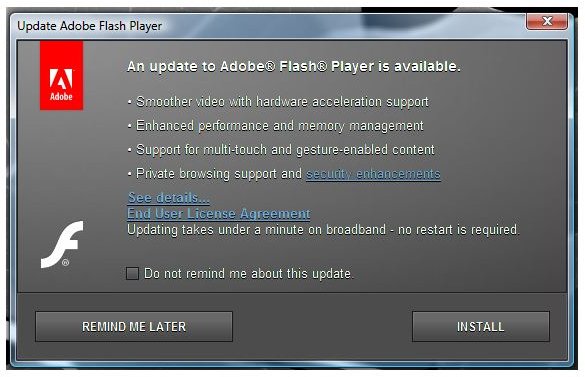Click the 'An update to Adobe Flash Player is available' heading
The width and height of the screenshot is (585, 377).
click(294, 66)
